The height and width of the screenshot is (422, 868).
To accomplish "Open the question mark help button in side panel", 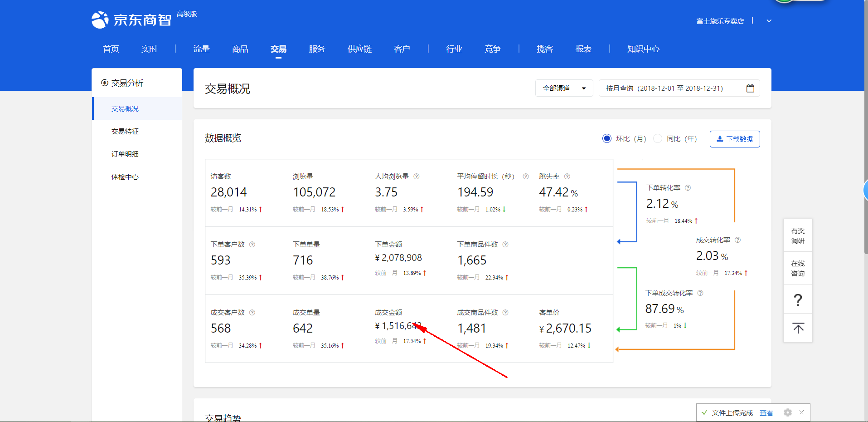I will click(x=798, y=299).
